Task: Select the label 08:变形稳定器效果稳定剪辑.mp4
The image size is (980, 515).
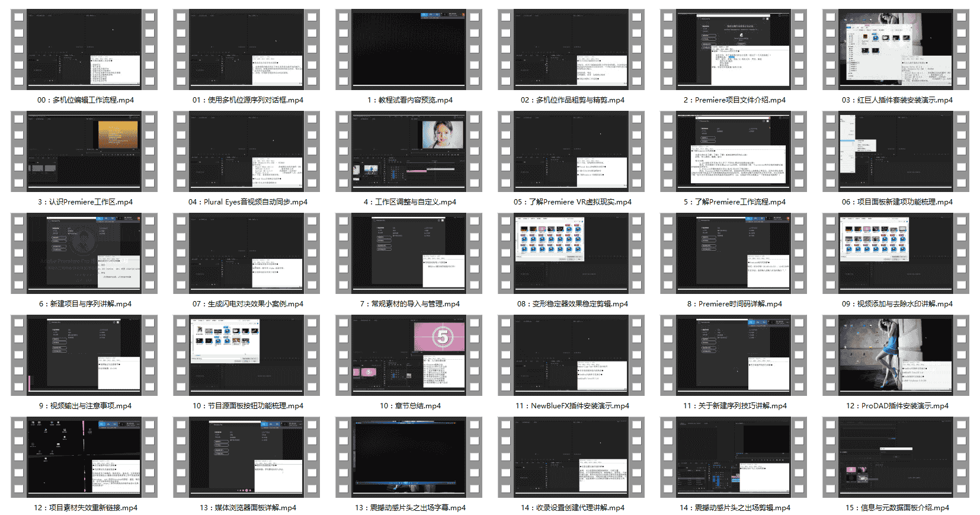Action: click(x=572, y=304)
